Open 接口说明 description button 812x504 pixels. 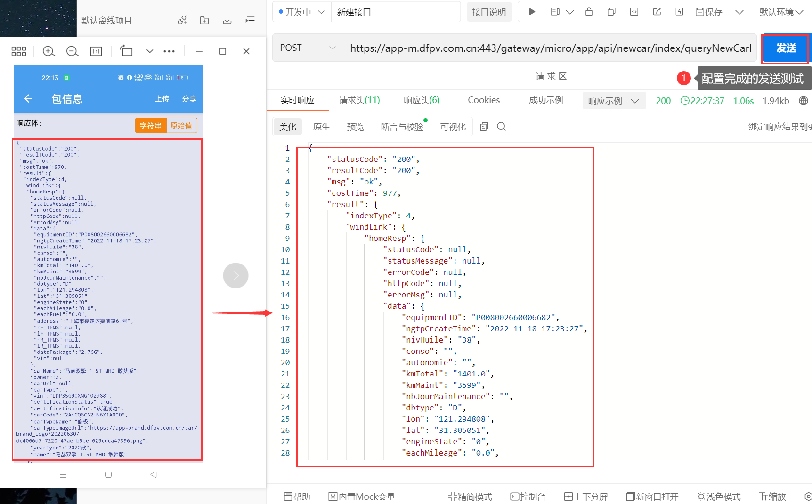(489, 12)
